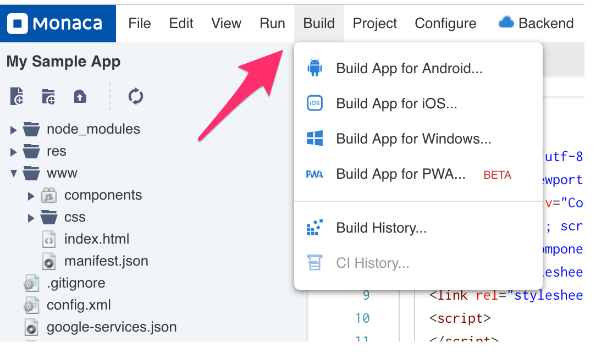Viewport: 607px width, 364px height.
Task: Select Build App for iOS
Action: (418, 103)
